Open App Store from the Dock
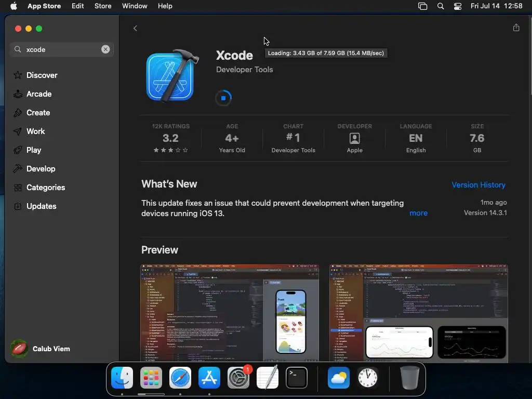The image size is (532, 399). (x=209, y=378)
